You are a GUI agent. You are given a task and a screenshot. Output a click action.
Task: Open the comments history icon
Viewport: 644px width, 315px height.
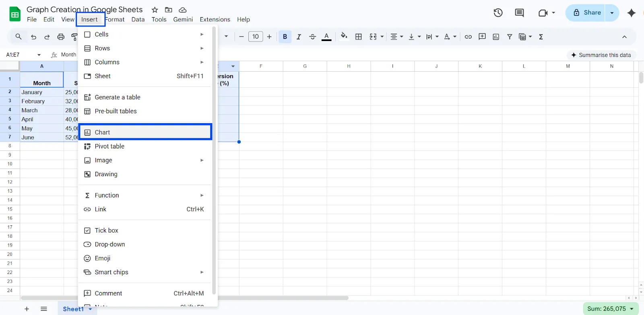coord(519,13)
